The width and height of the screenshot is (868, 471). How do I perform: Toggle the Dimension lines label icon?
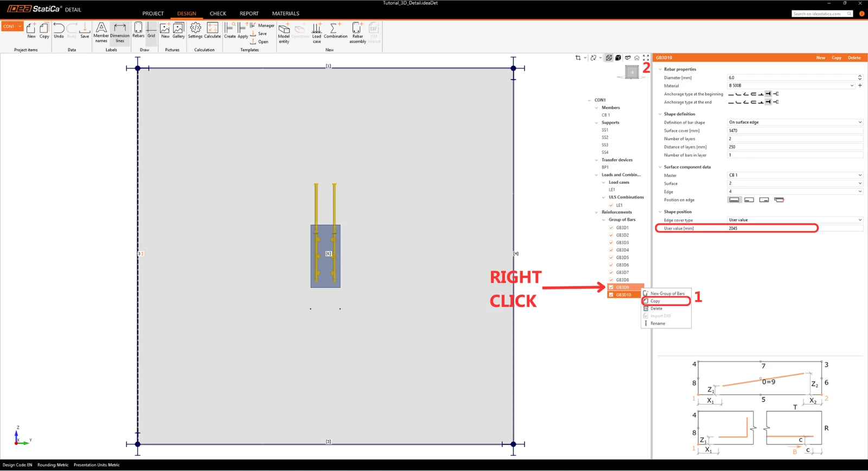tap(120, 33)
